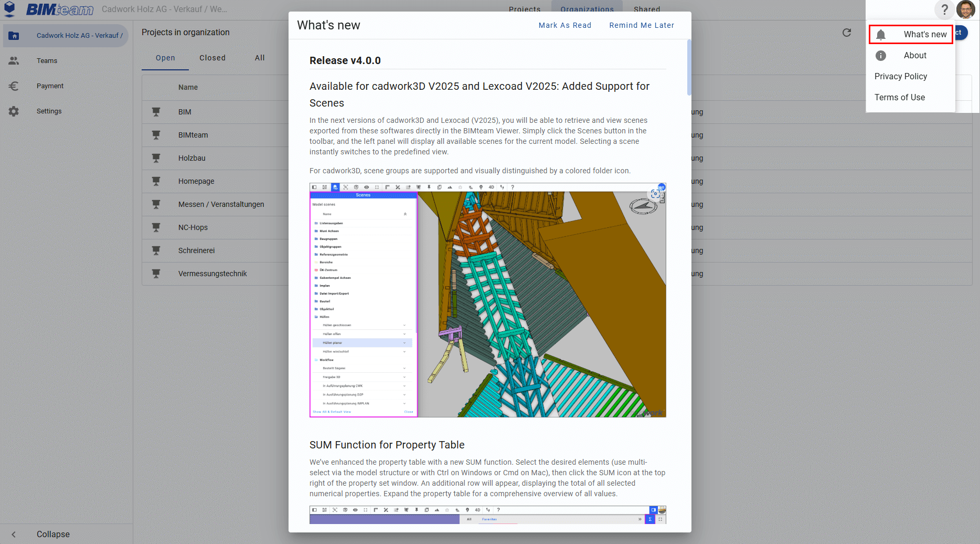Open the help question mark menu
The height and width of the screenshot is (544, 980).
point(944,9)
